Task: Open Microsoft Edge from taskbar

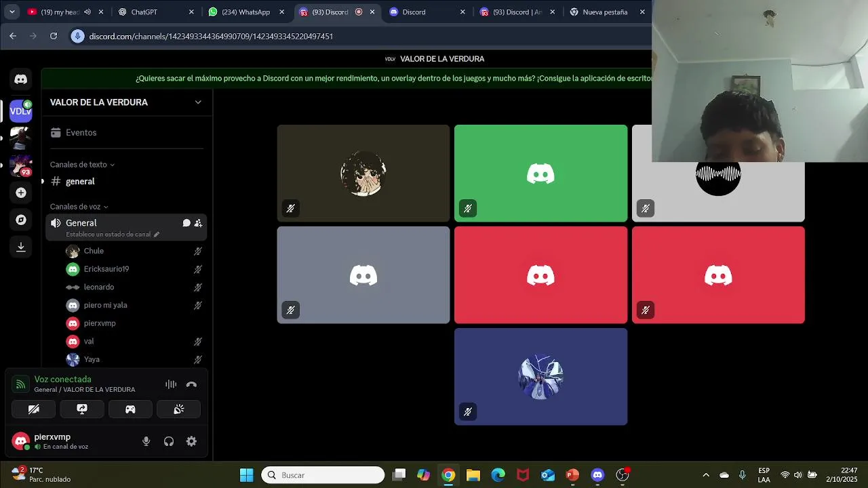Action: pyautogui.click(x=498, y=475)
